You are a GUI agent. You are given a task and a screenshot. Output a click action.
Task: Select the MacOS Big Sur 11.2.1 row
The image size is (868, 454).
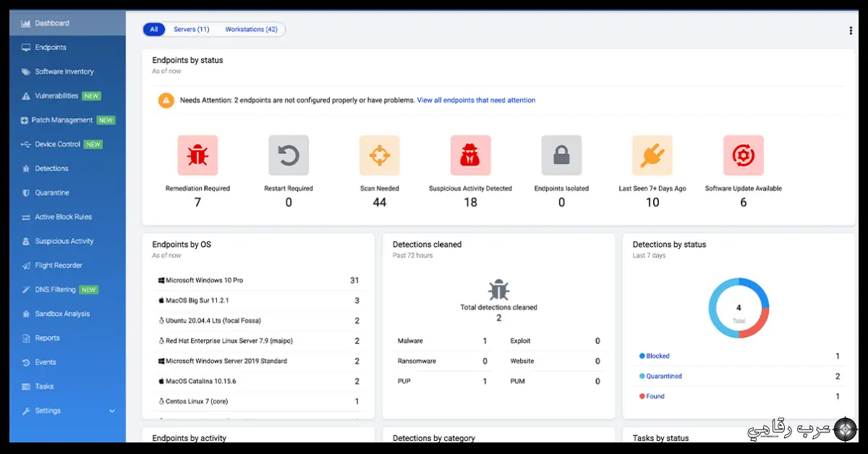tap(259, 301)
